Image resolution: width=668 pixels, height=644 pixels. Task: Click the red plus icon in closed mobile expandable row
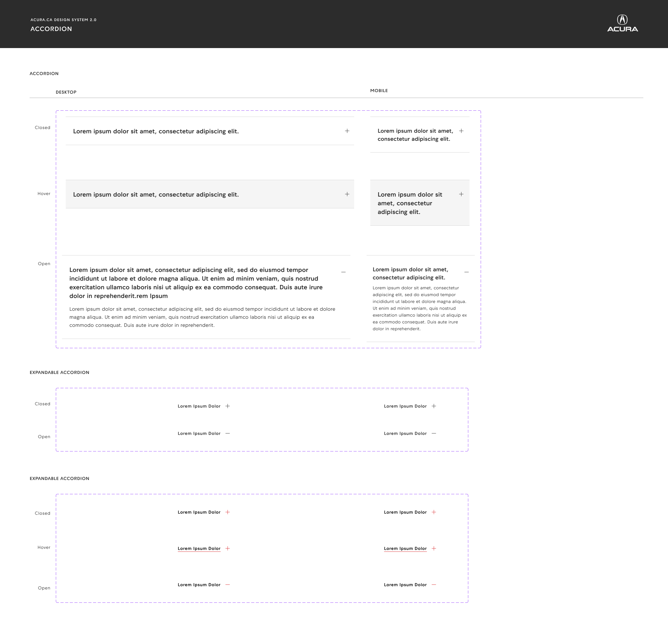[x=434, y=512]
